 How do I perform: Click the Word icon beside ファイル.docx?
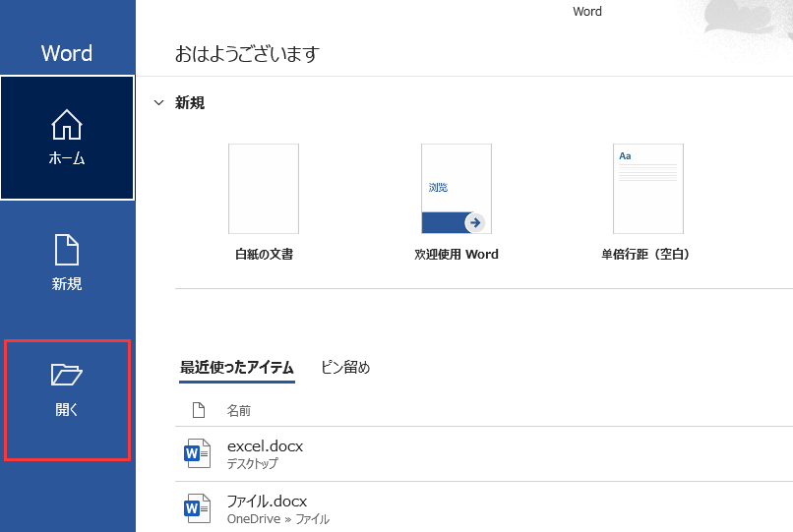(197, 508)
